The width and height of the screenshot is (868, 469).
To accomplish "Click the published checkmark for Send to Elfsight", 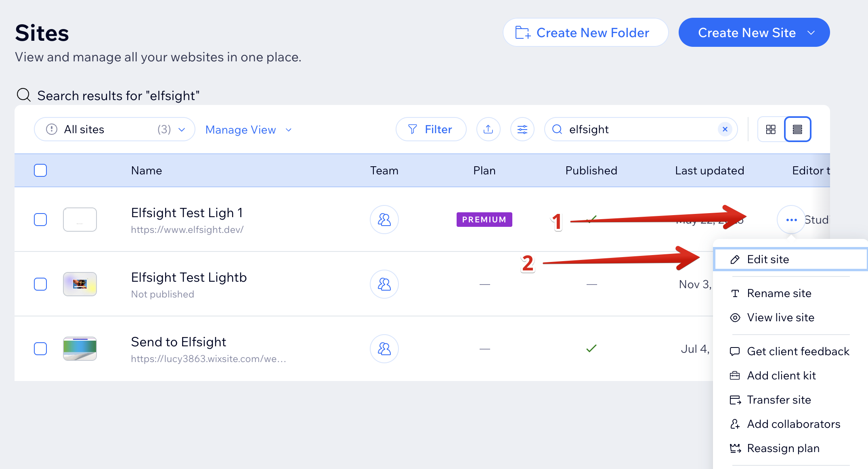I will (591, 348).
